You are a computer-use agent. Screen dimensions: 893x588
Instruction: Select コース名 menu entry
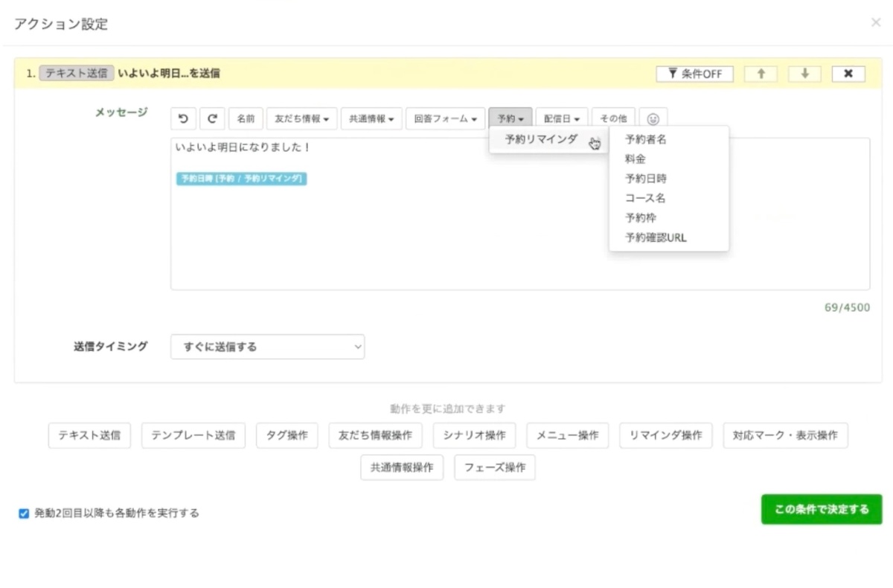click(x=645, y=198)
